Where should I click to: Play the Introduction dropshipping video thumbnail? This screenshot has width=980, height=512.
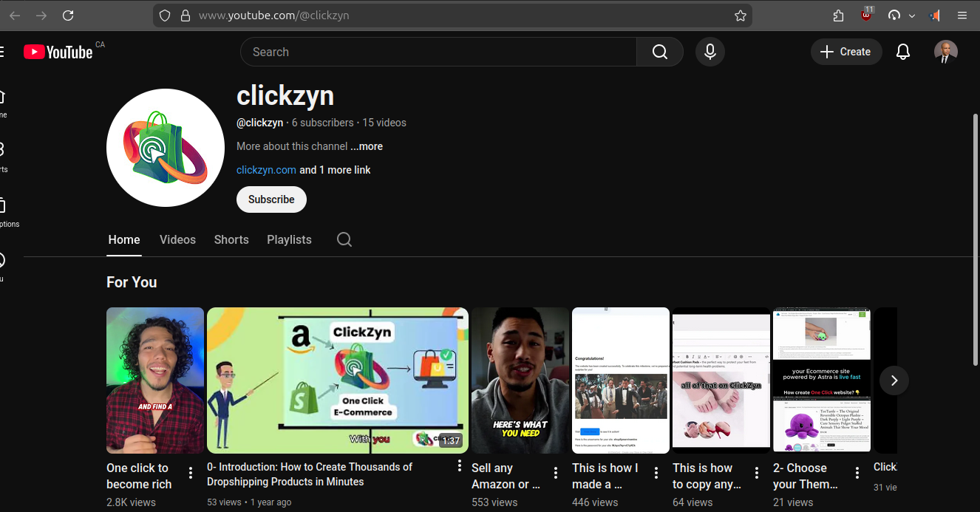[337, 380]
